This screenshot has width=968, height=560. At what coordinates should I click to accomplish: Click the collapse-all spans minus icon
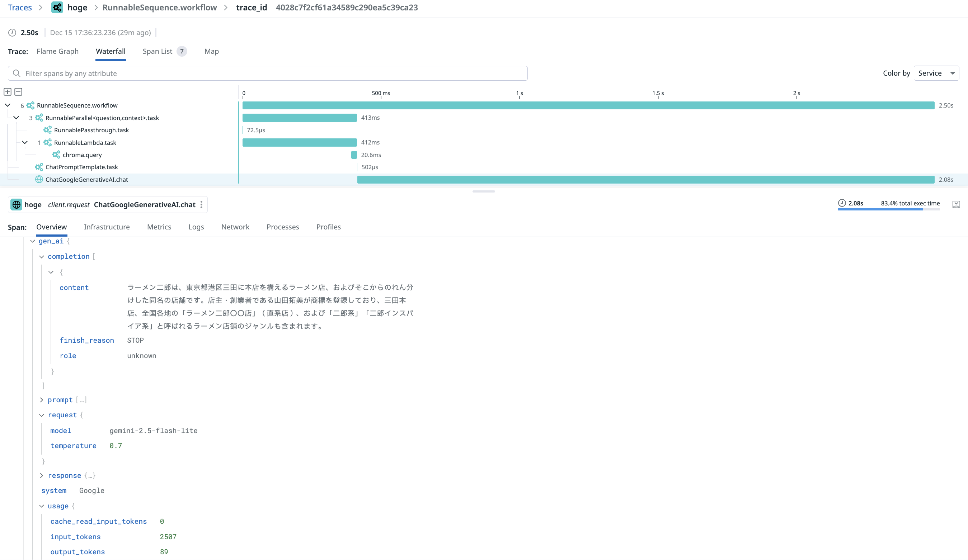tap(18, 92)
